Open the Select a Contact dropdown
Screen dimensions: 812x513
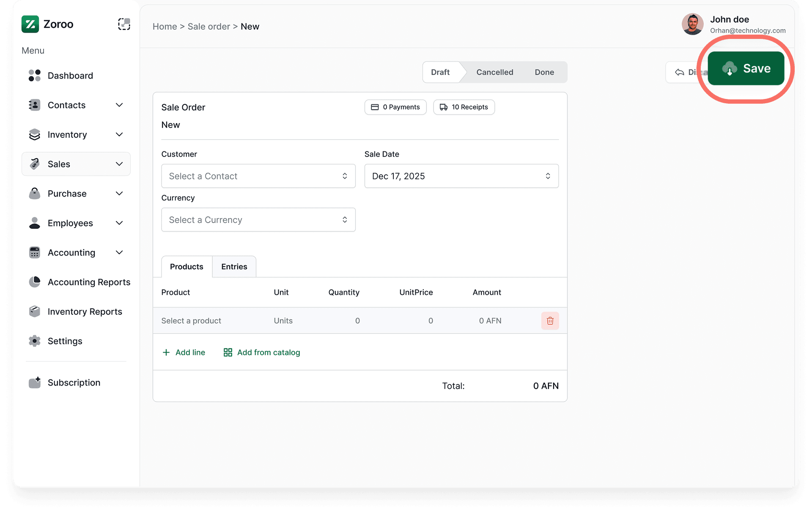258,176
